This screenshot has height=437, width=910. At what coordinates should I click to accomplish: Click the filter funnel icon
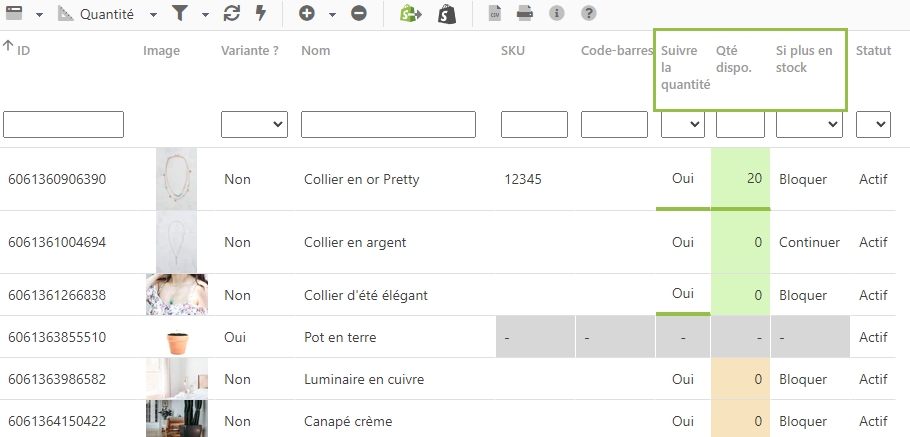[179, 14]
